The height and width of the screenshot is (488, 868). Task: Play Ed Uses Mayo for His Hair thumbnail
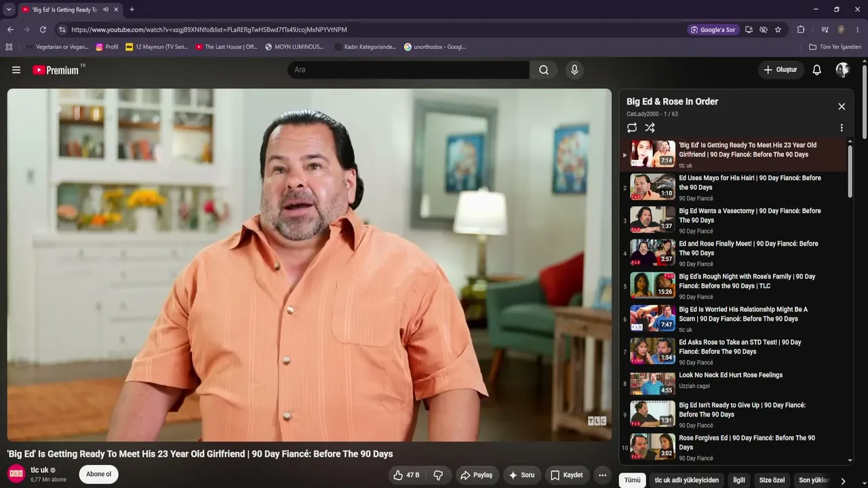coord(653,186)
